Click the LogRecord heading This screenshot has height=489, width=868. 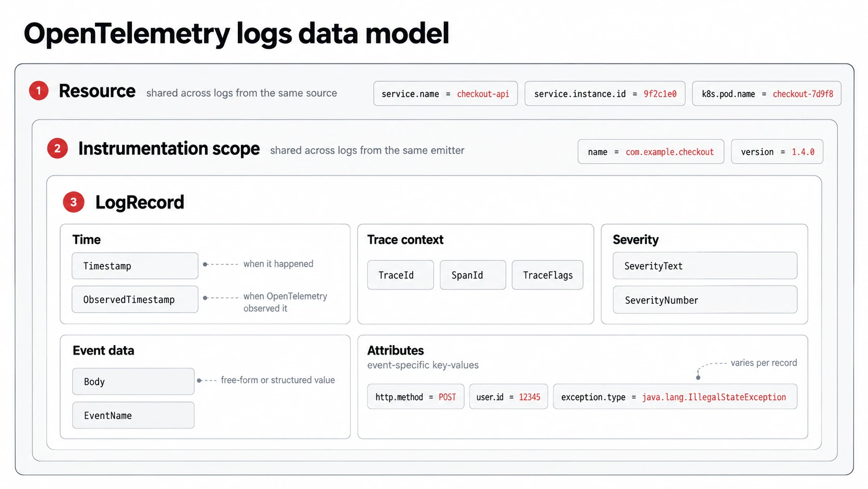coord(140,202)
